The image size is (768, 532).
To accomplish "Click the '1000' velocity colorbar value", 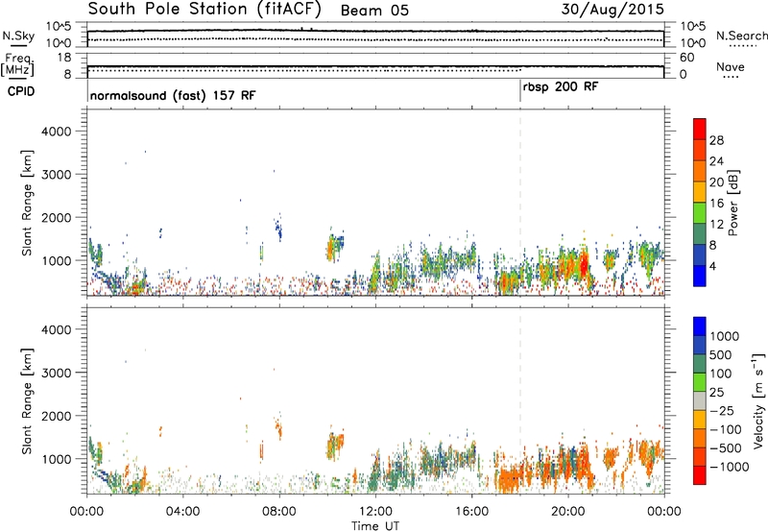I will pyautogui.click(x=725, y=336).
